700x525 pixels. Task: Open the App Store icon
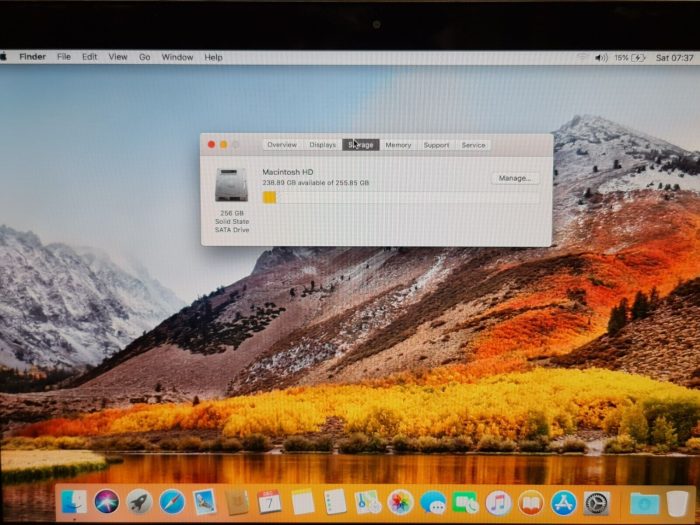563,503
